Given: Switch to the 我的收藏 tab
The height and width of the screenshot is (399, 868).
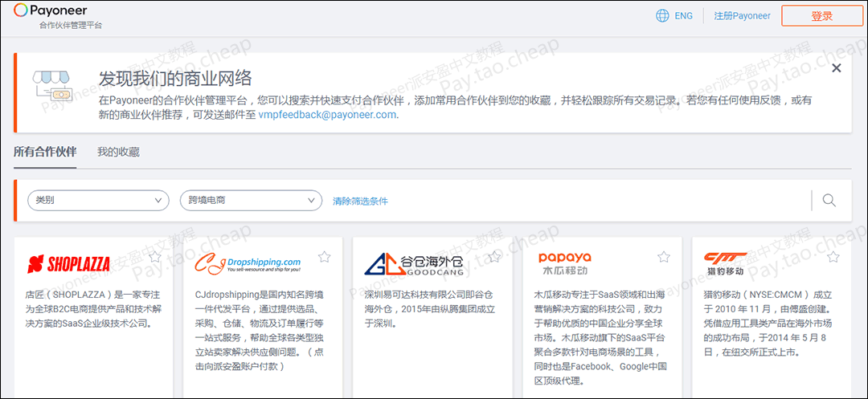Looking at the screenshot, I should pos(118,152).
